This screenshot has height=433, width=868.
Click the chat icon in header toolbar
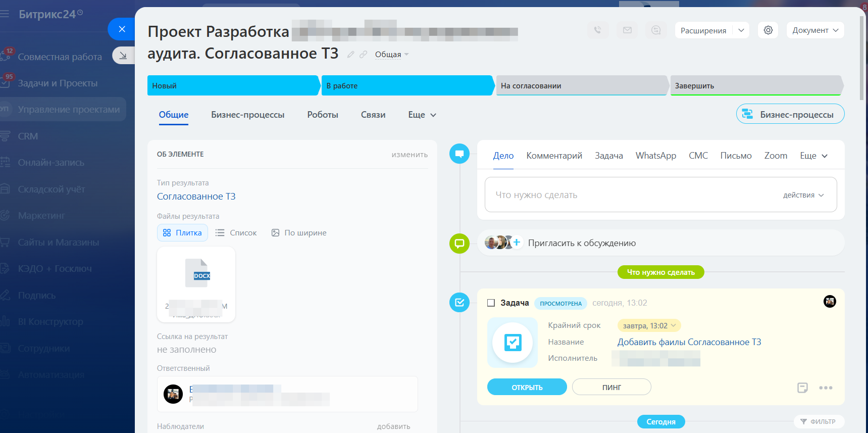[656, 30]
